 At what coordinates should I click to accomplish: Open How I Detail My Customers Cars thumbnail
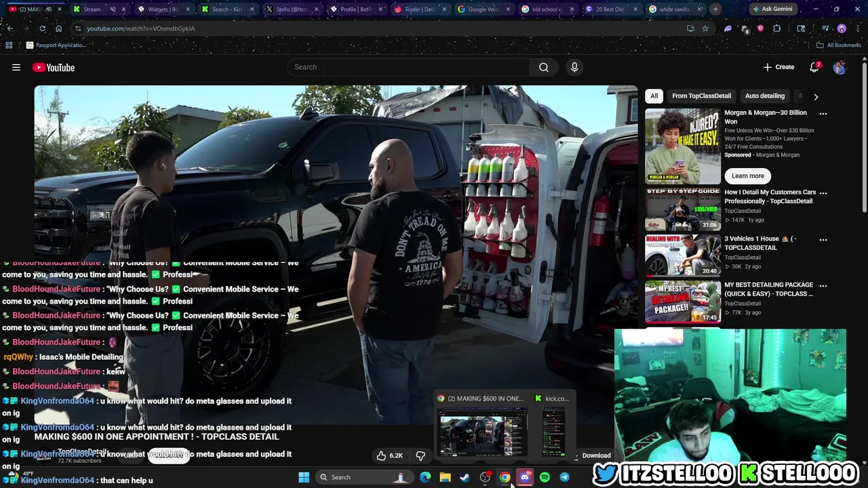tap(683, 209)
